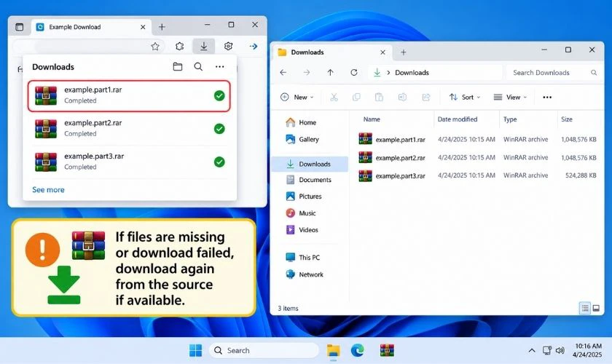Click the Copy icon in File Explorer
The height and width of the screenshot is (364, 612).
pos(356,97)
